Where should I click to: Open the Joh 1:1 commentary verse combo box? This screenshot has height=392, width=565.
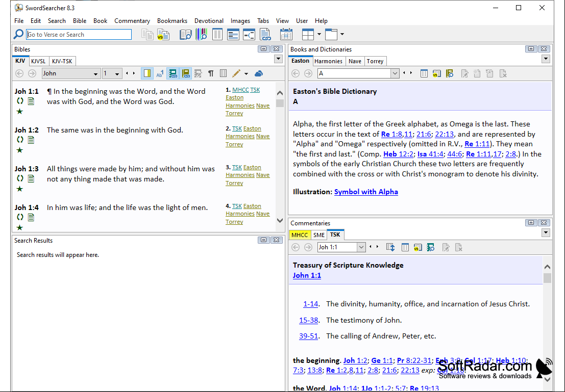click(x=341, y=247)
